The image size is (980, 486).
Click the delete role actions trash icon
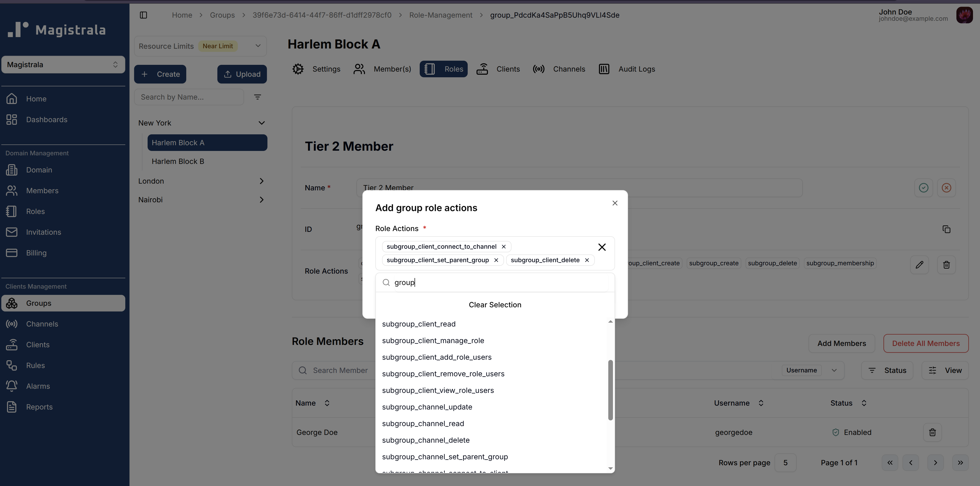tap(946, 265)
